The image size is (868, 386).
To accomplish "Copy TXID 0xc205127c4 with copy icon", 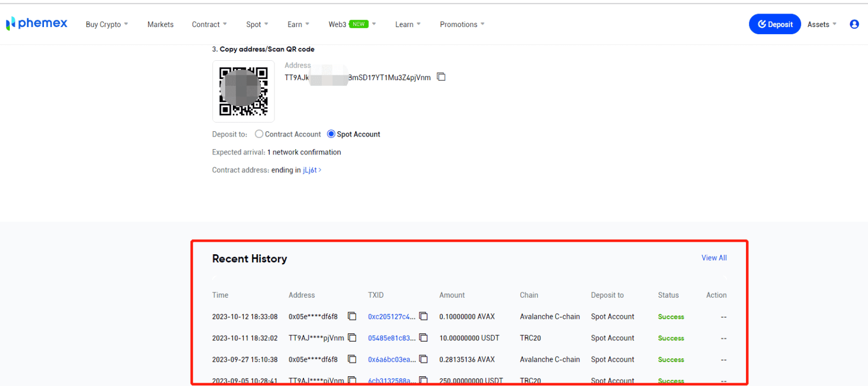I will [x=424, y=316].
